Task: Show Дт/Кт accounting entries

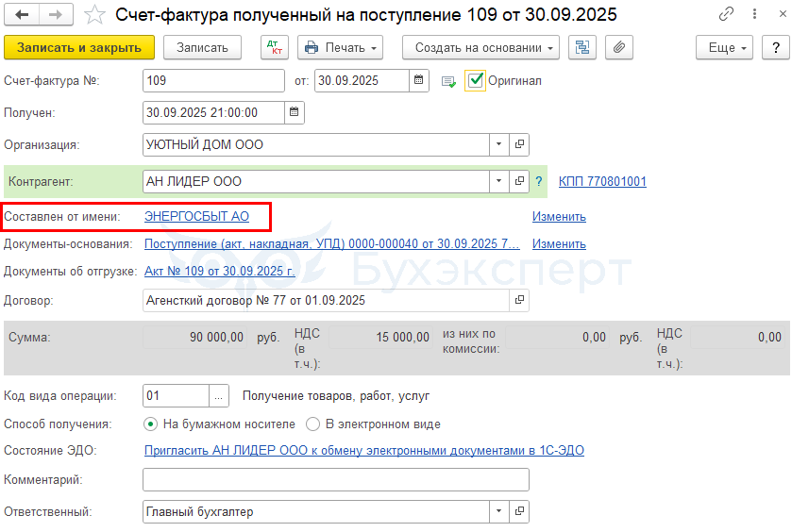Action: [275, 47]
